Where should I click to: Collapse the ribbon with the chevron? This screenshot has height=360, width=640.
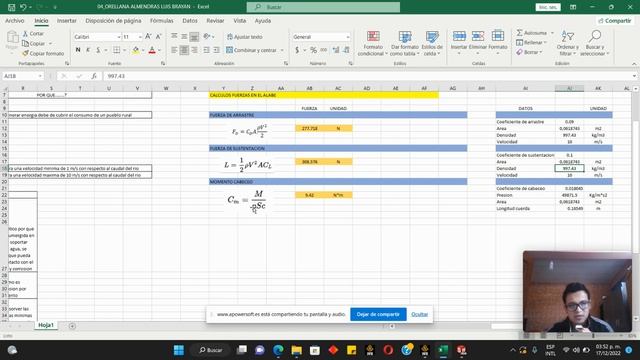point(634,64)
